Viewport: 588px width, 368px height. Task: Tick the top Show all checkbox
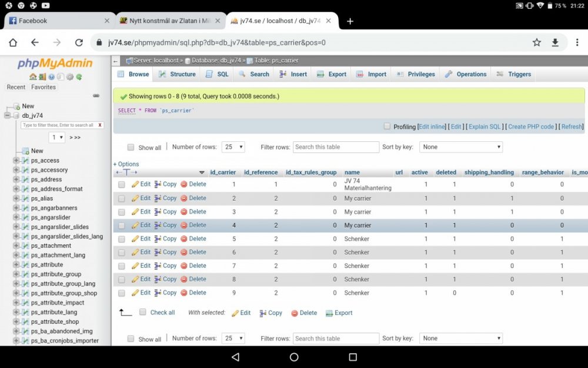[131, 147]
